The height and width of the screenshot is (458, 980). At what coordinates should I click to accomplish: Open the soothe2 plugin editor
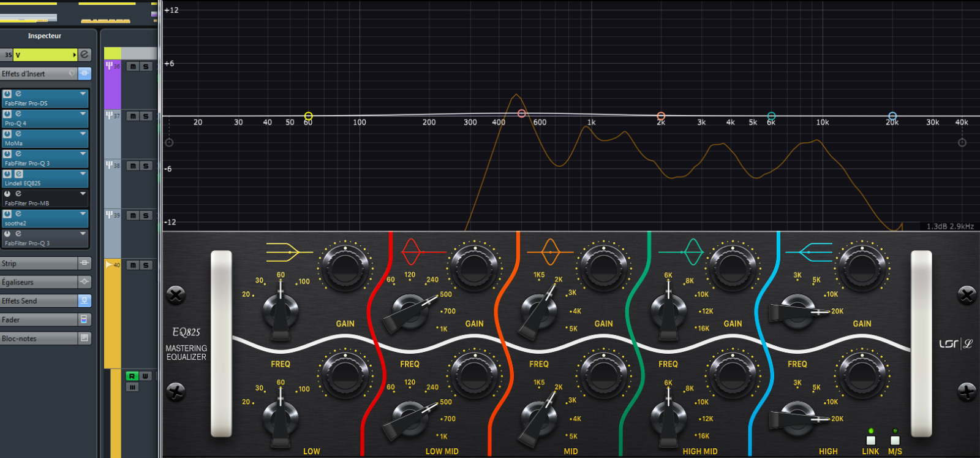(x=18, y=214)
